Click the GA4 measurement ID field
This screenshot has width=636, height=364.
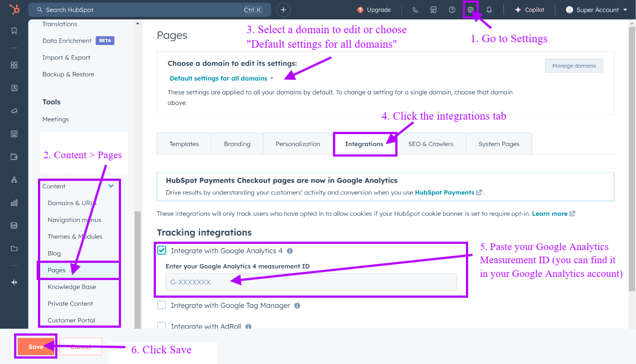(x=311, y=282)
